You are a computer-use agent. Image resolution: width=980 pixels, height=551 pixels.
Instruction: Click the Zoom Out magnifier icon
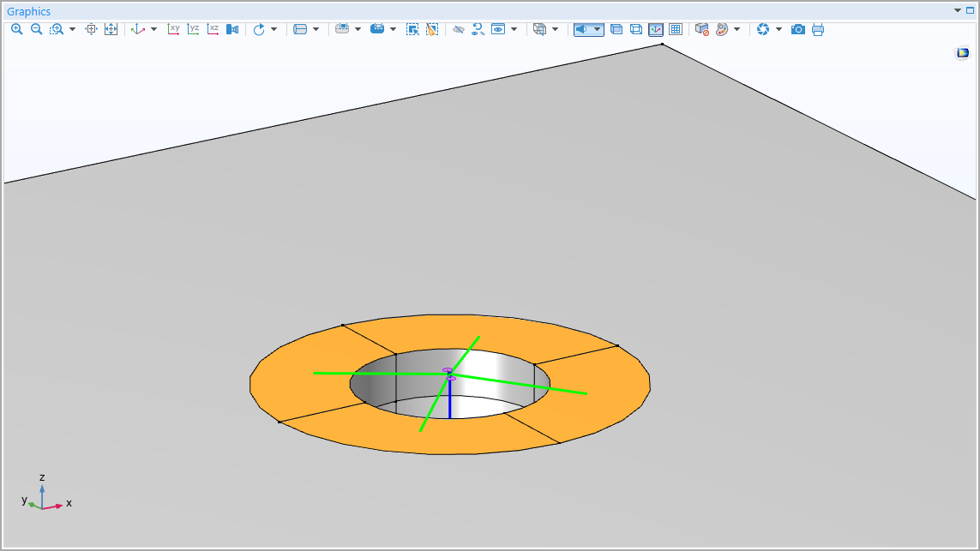(x=36, y=29)
